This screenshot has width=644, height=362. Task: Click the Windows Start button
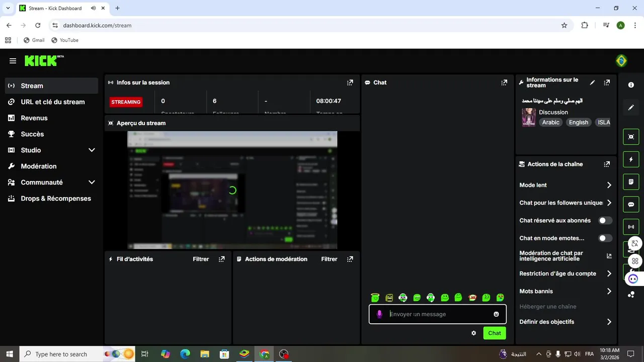click(10, 354)
